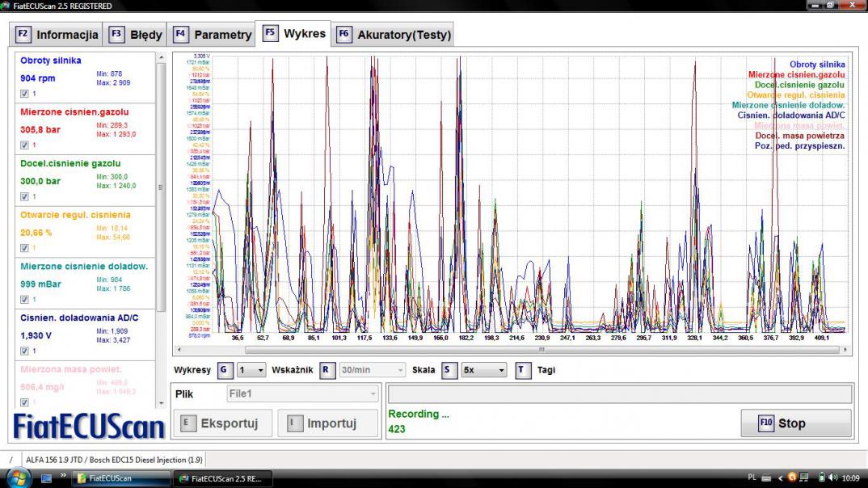
Task: Toggle the Obroty silnika graph checkbox
Action: point(24,94)
